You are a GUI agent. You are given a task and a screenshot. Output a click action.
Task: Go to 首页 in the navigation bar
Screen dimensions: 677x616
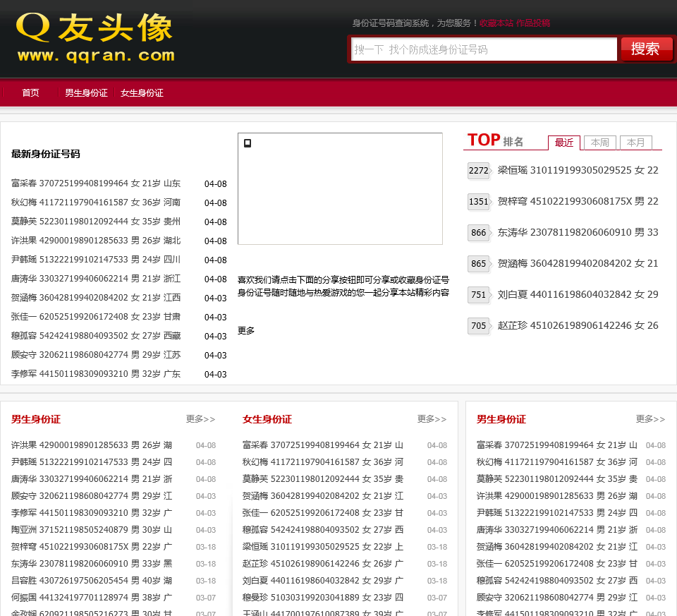click(x=30, y=92)
